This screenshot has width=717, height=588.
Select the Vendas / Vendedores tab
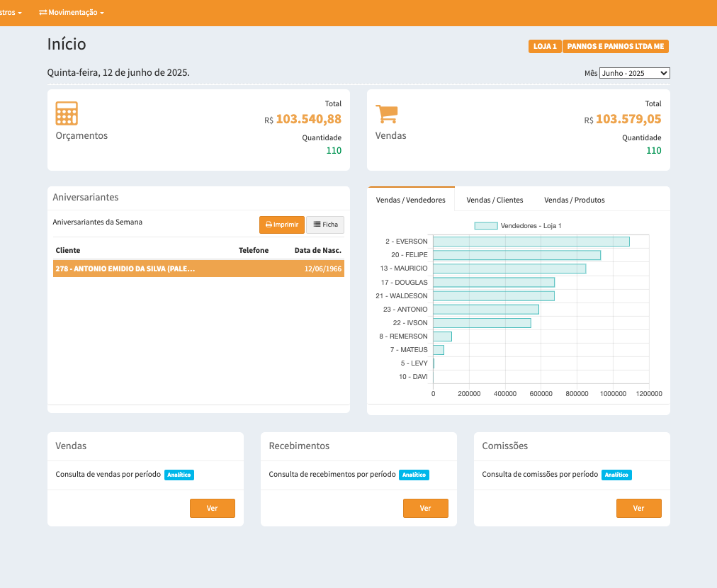click(411, 200)
